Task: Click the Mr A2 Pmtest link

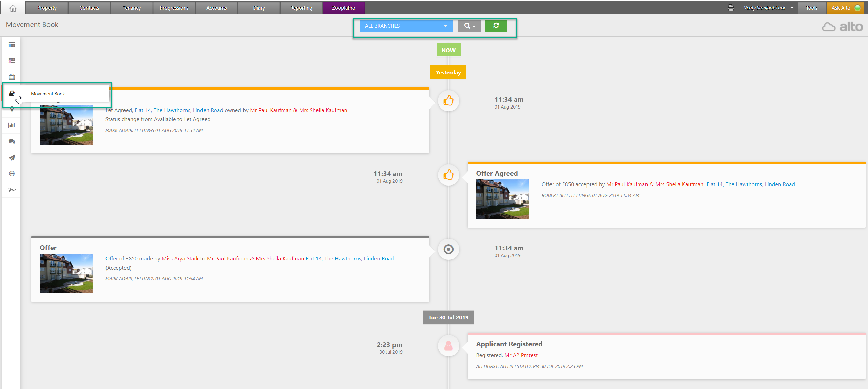Action: point(521,355)
